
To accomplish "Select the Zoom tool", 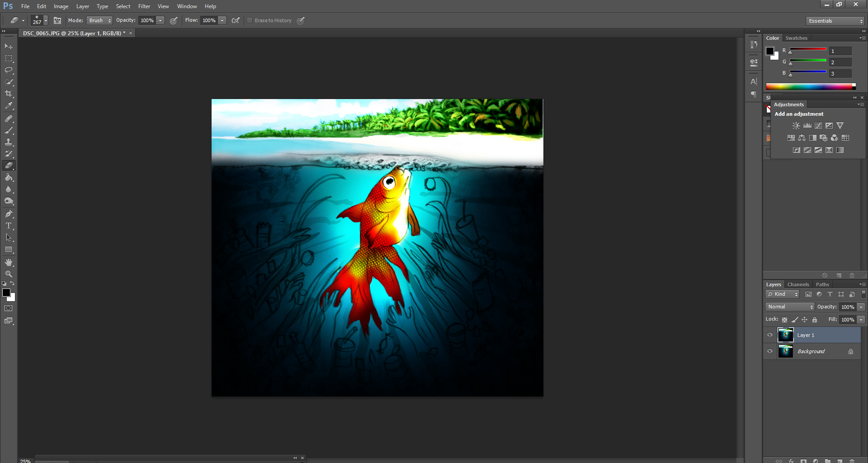I will [x=9, y=274].
